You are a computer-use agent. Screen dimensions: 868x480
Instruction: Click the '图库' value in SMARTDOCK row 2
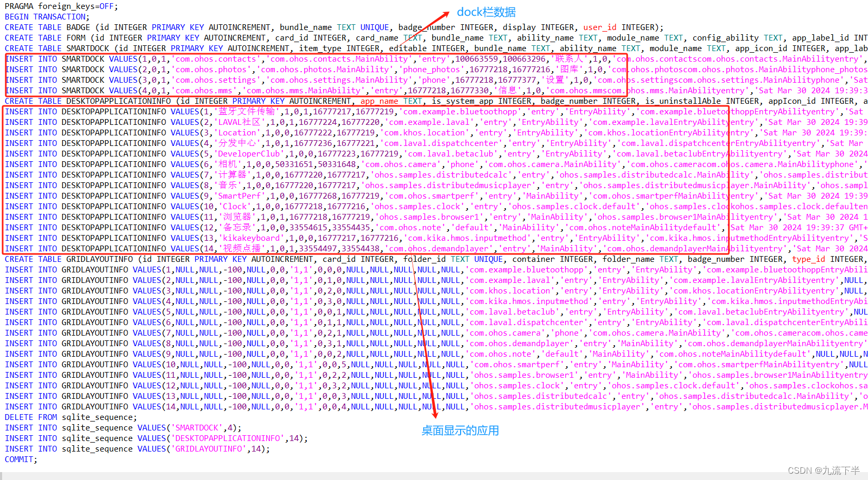click(569, 70)
